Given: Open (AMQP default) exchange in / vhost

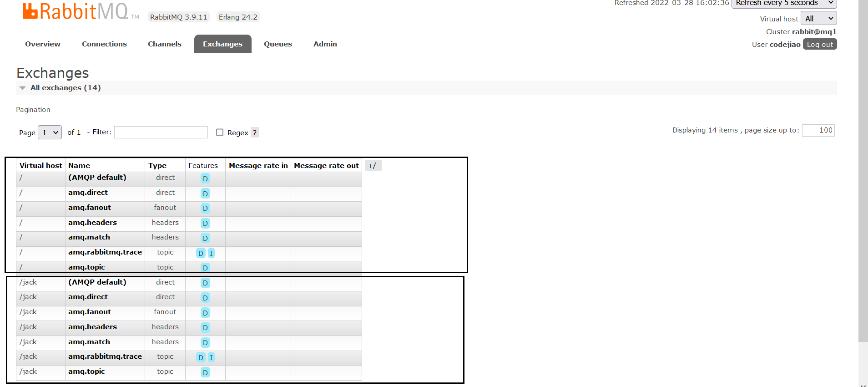Looking at the screenshot, I should pos(97,178).
